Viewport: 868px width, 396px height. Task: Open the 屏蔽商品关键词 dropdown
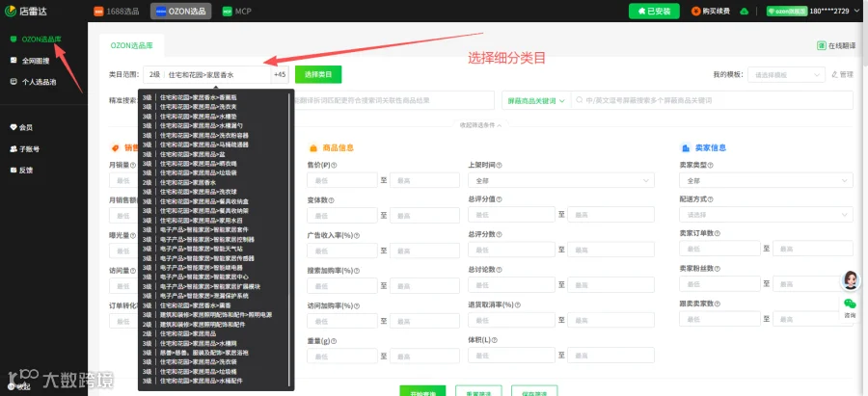click(536, 100)
